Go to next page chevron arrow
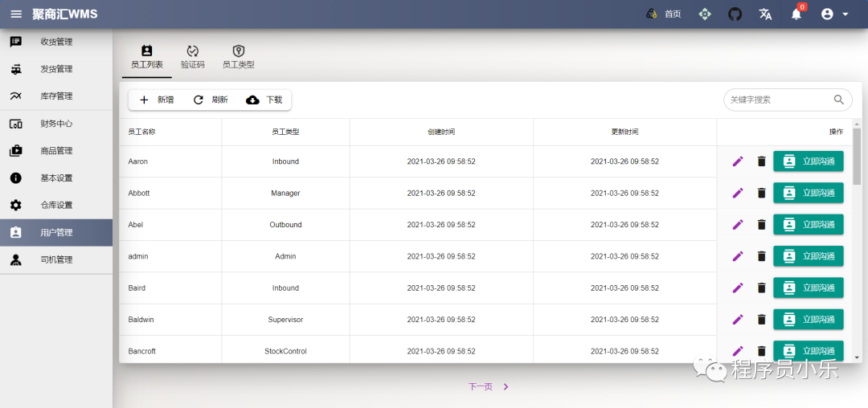Screen dimensions: 868x408 coord(506,386)
